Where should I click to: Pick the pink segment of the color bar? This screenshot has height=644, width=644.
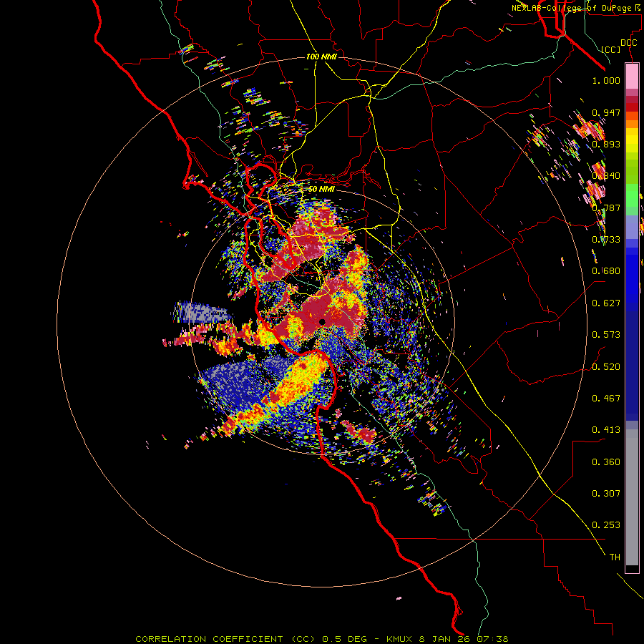coord(632,77)
